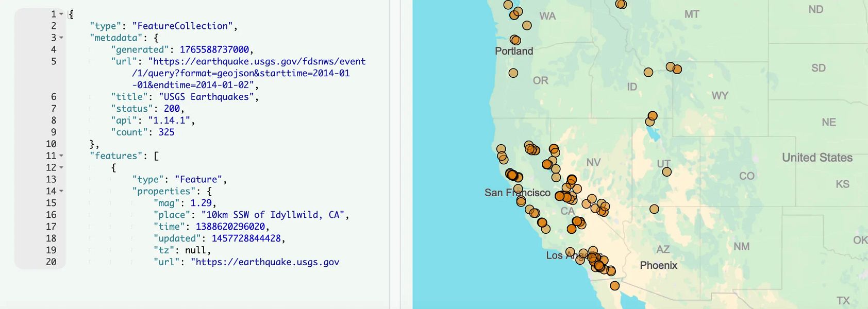The width and height of the screenshot is (868, 309).
Task: Click the CO state label
Action: pos(747,176)
